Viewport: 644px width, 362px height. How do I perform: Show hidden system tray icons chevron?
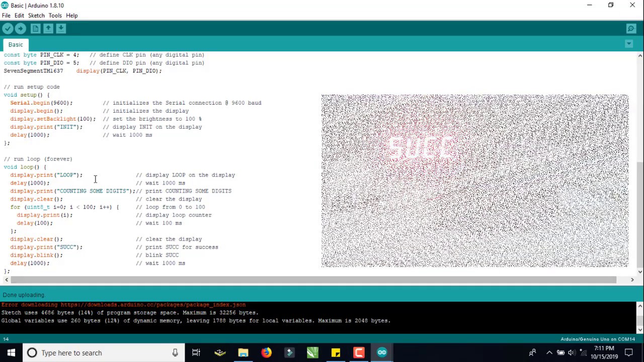(549, 353)
